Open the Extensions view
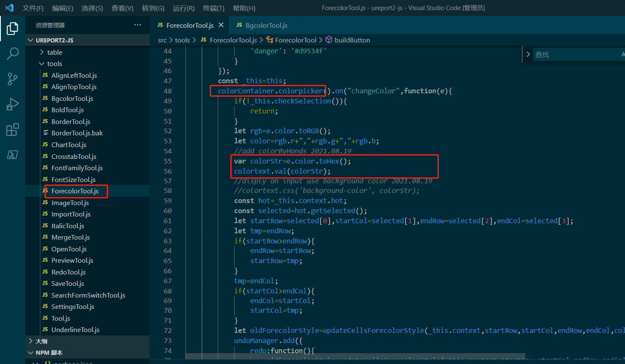 click(x=13, y=129)
